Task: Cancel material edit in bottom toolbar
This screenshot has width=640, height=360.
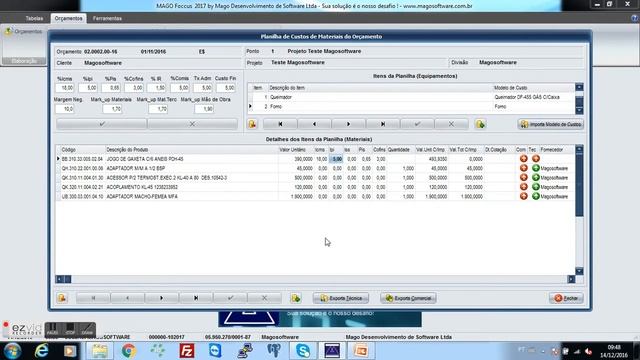Action: click(264, 298)
